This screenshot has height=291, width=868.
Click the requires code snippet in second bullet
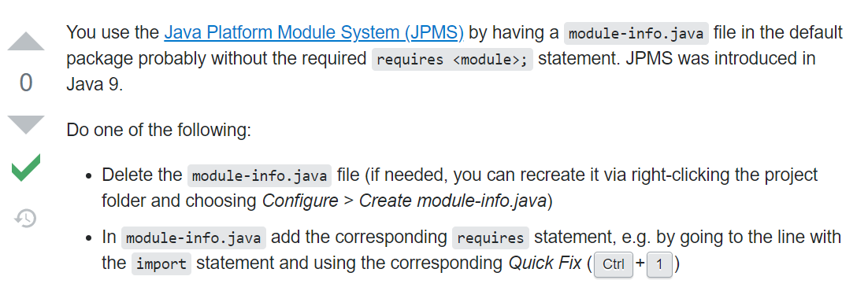tap(491, 238)
